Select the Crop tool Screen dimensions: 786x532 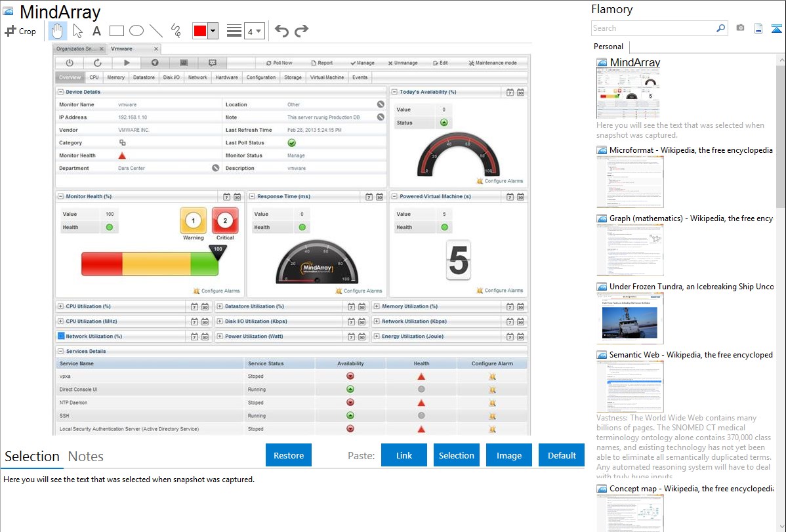[x=20, y=31]
